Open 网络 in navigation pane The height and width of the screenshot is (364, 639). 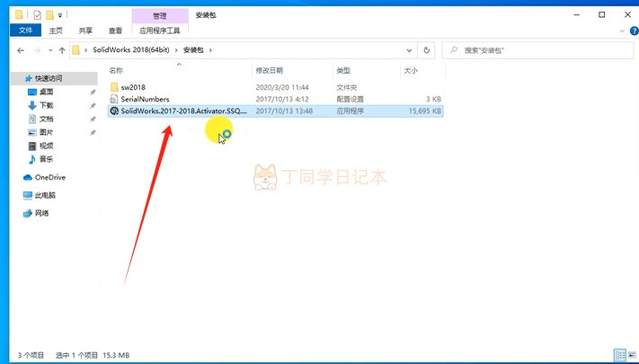coord(41,213)
